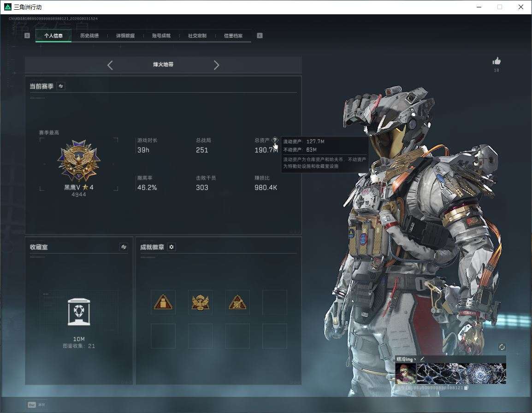
Task: Switch to the 信誉档案 tab
Action: (x=233, y=35)
